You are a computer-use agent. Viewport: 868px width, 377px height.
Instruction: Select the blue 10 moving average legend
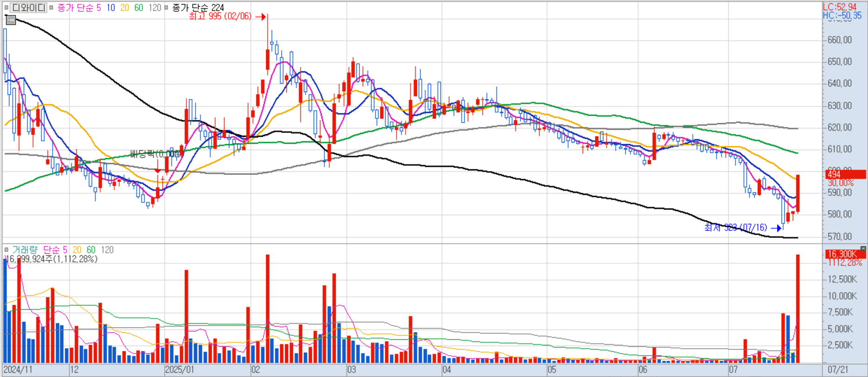[111, 7]
